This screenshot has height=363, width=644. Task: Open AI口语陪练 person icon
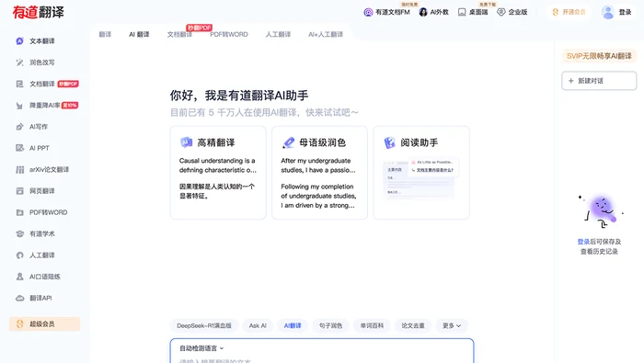pos(19,277)
